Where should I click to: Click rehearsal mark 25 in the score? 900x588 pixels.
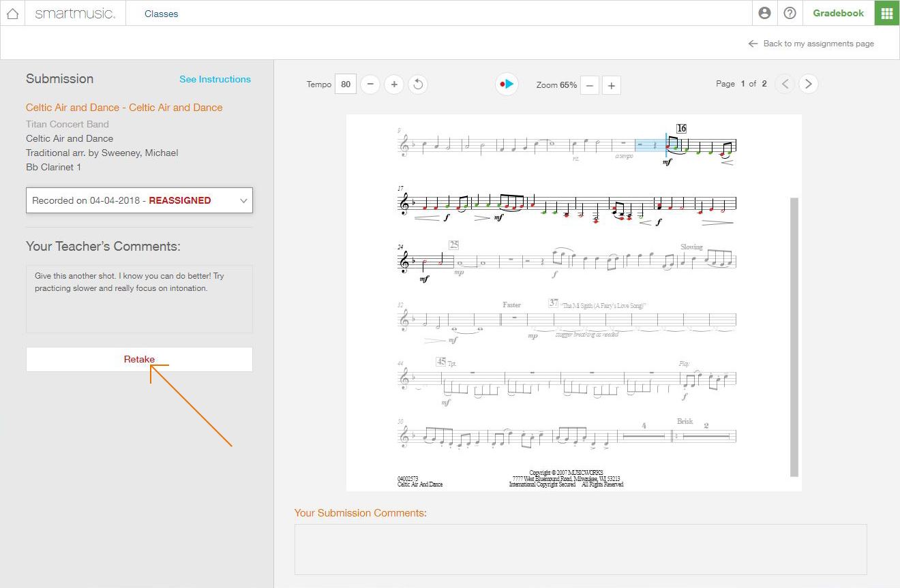point(454,245)
